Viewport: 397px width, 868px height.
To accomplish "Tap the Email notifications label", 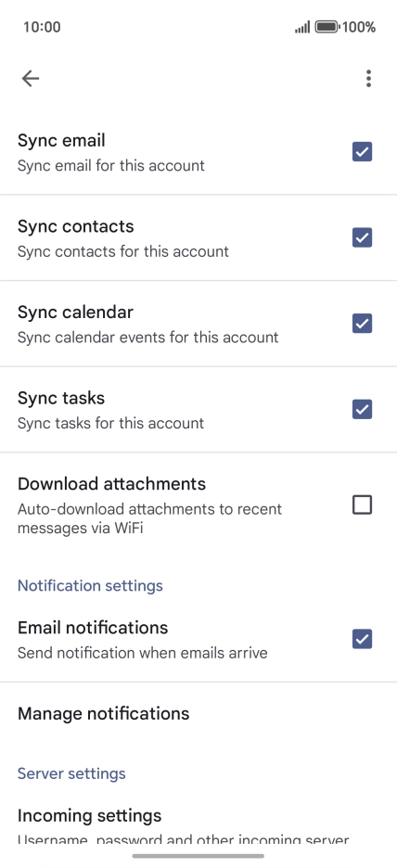I will click(x=93, y=628).
